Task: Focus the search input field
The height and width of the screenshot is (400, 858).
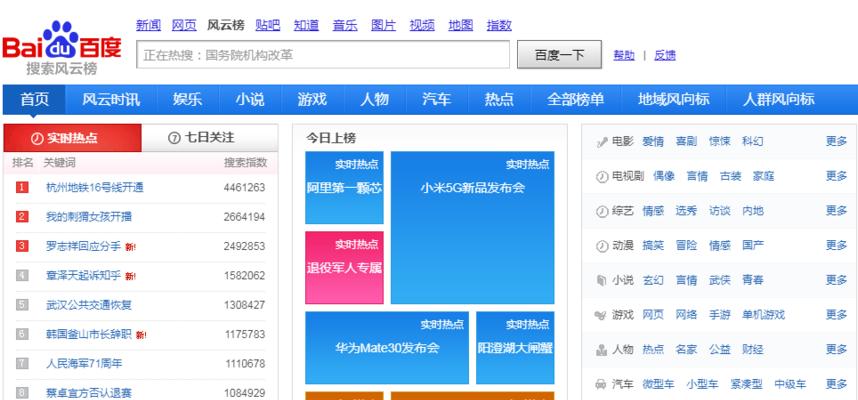Action: coord(323,55)
